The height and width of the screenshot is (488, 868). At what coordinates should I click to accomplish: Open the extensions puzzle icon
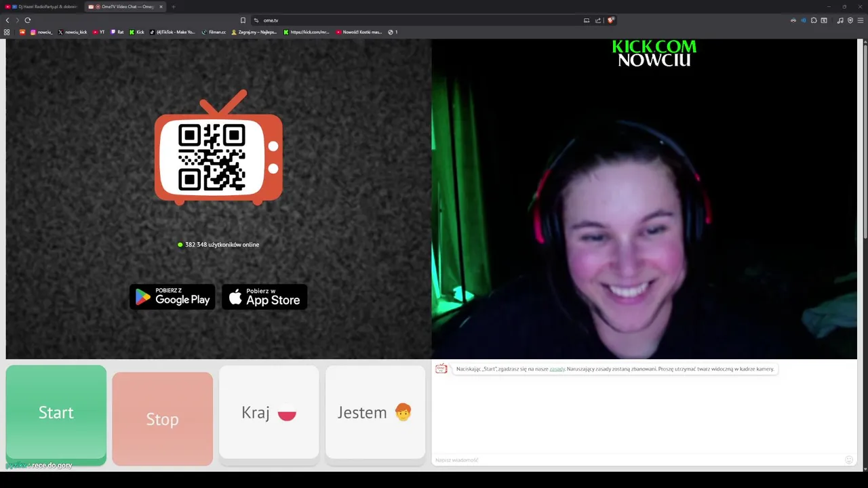814,20
